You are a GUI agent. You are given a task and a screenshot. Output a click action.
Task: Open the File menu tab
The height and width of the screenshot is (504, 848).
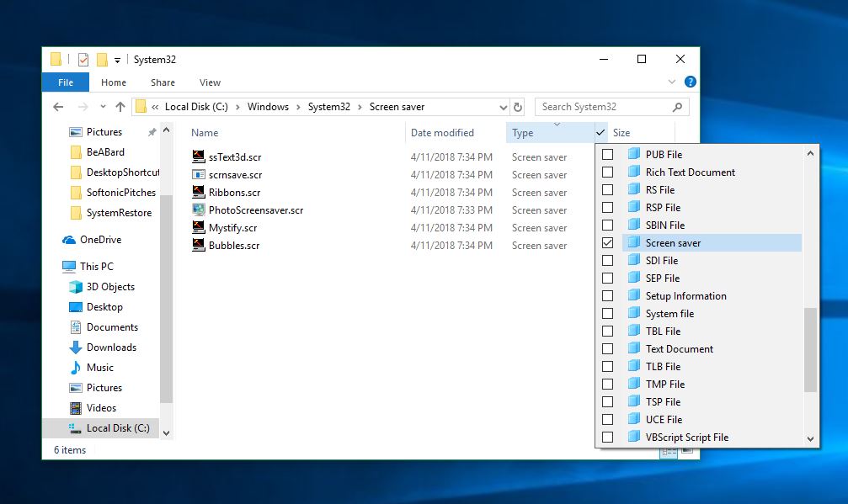click(x=66, y=82)
